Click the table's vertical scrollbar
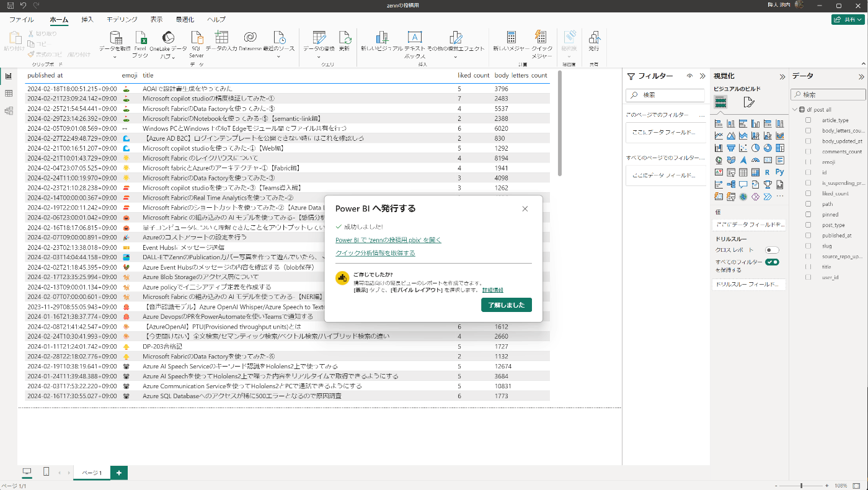Screen dimensions: 868x490 (x=559, y=123)
